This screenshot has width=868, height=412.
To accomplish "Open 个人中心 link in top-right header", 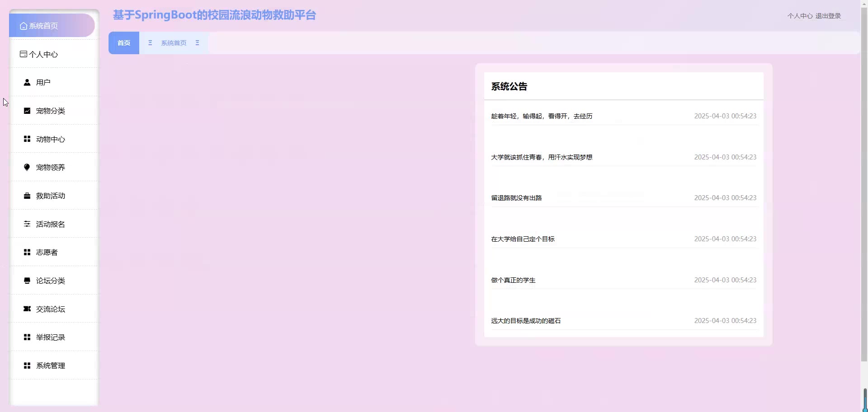I will (800, 16).
